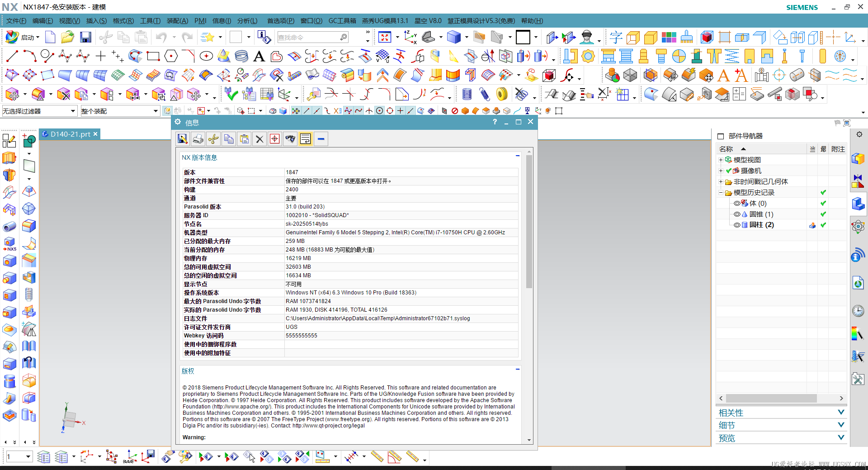Image resolution: width=868 pixels, height=470 pixels.
Task: Click the Cut scissors icon in 信息 window
Action: click(x=213, y=139)
